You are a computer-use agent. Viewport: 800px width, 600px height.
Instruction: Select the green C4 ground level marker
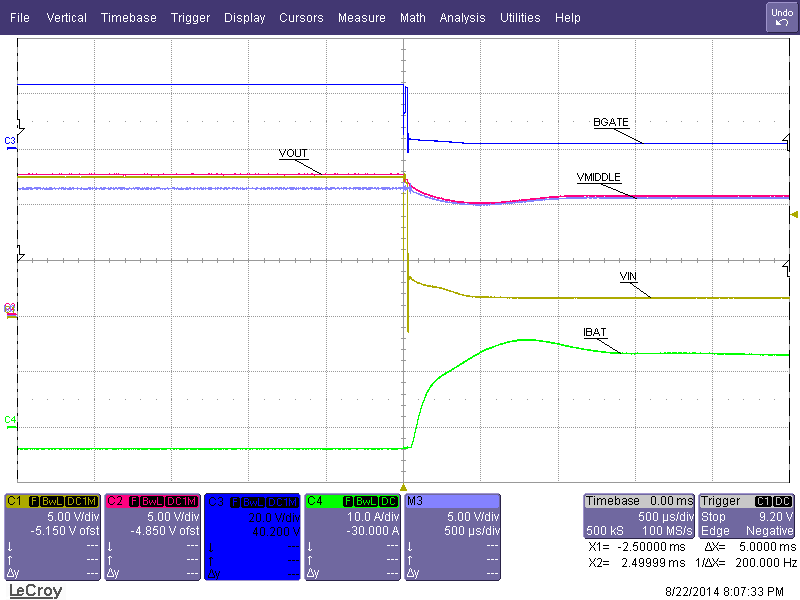[x=10, y=419]
